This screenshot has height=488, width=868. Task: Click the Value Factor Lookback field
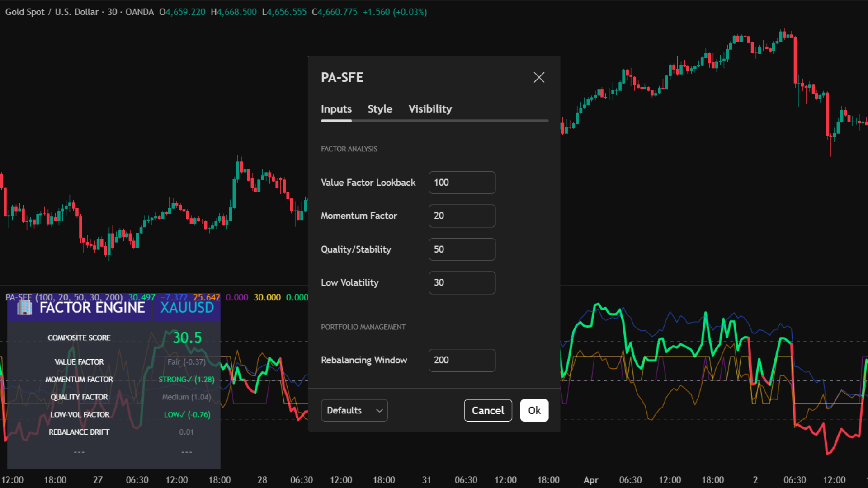point(462,183)
